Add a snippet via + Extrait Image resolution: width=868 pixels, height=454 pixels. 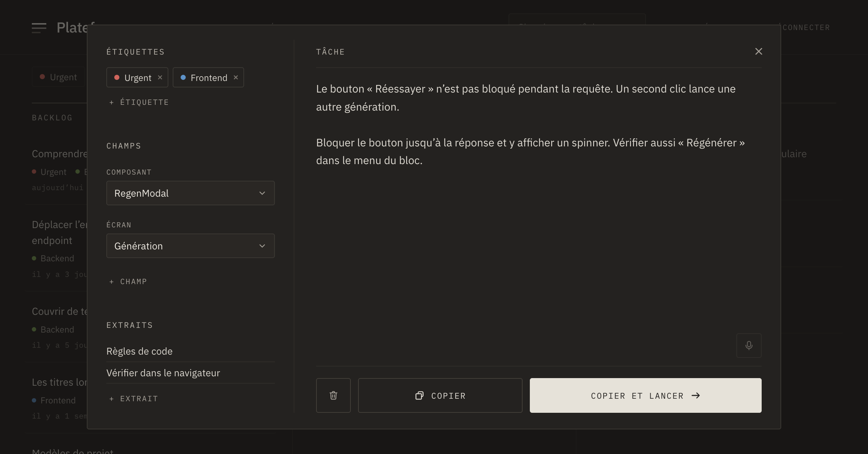point(134,399)
